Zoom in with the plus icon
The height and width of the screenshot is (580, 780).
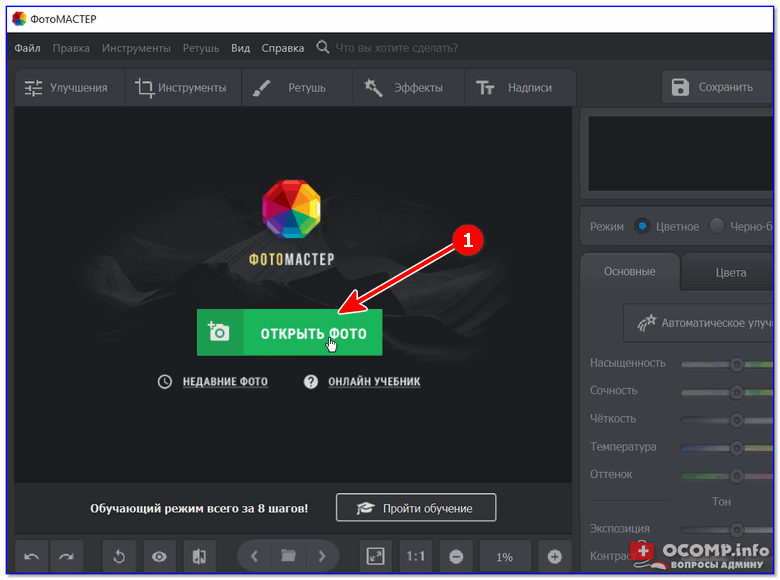coord(555,556)
